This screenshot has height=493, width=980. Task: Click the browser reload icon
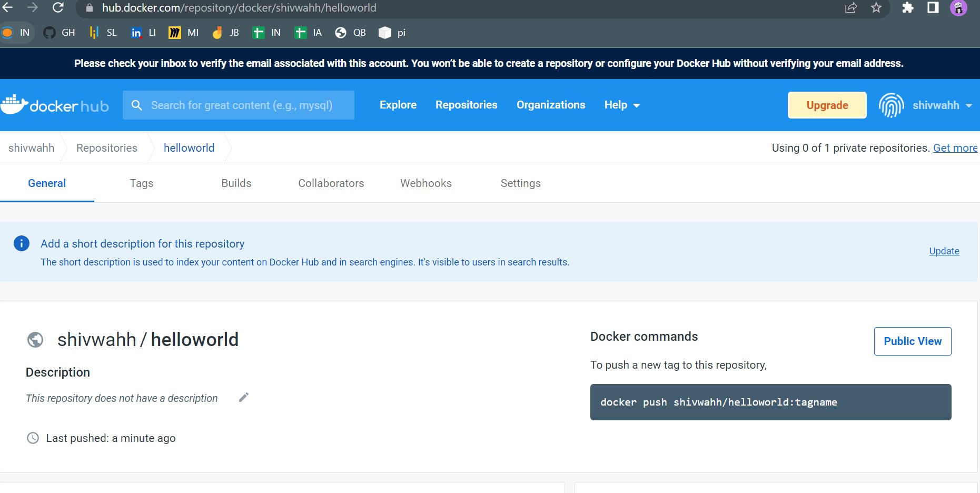pos(58,7)
